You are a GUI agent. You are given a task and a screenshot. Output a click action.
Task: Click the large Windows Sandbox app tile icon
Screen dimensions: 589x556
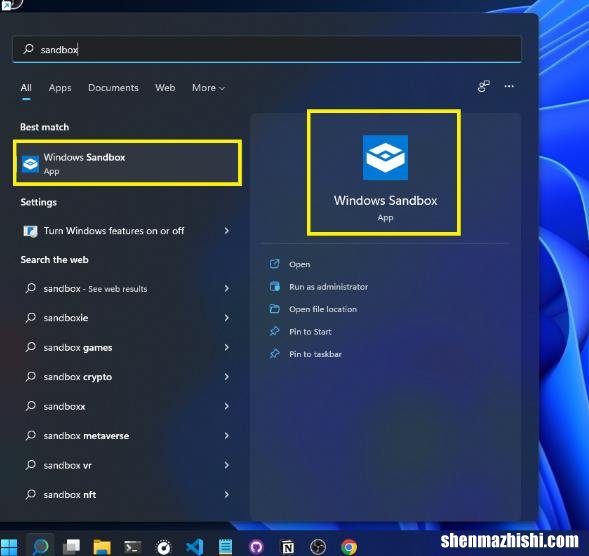[x=385, y=157]
